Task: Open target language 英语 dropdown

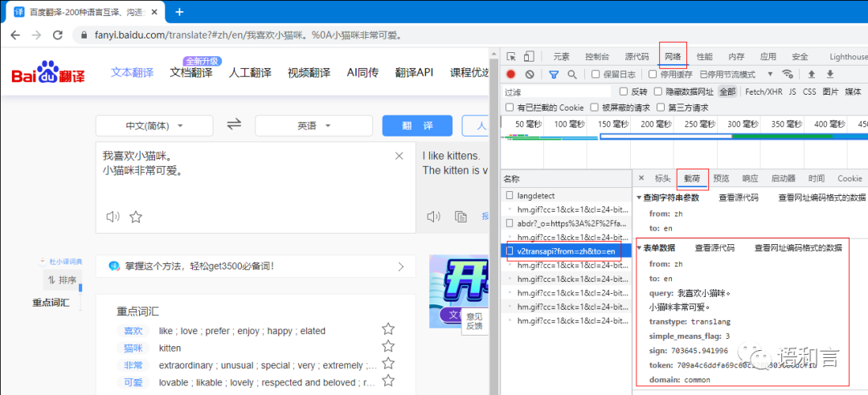Action: [x=314, y=125]
